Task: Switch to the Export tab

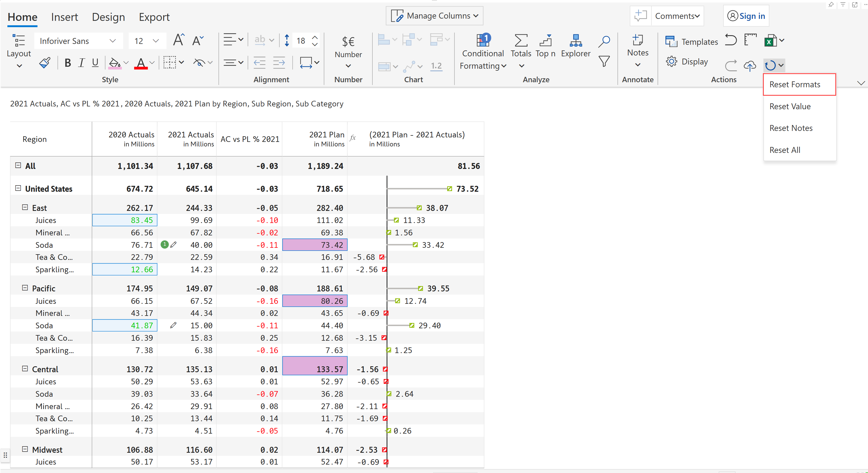Action: click(154, 17)
